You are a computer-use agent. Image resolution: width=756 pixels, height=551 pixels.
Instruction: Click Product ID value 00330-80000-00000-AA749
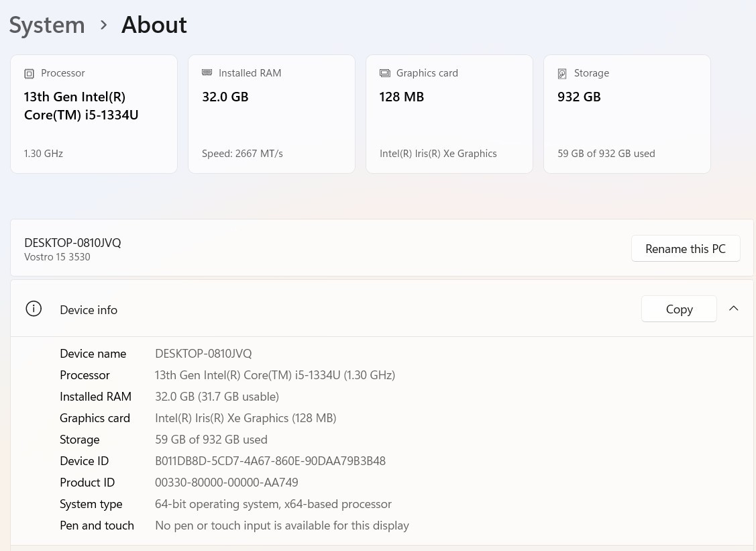226,483
